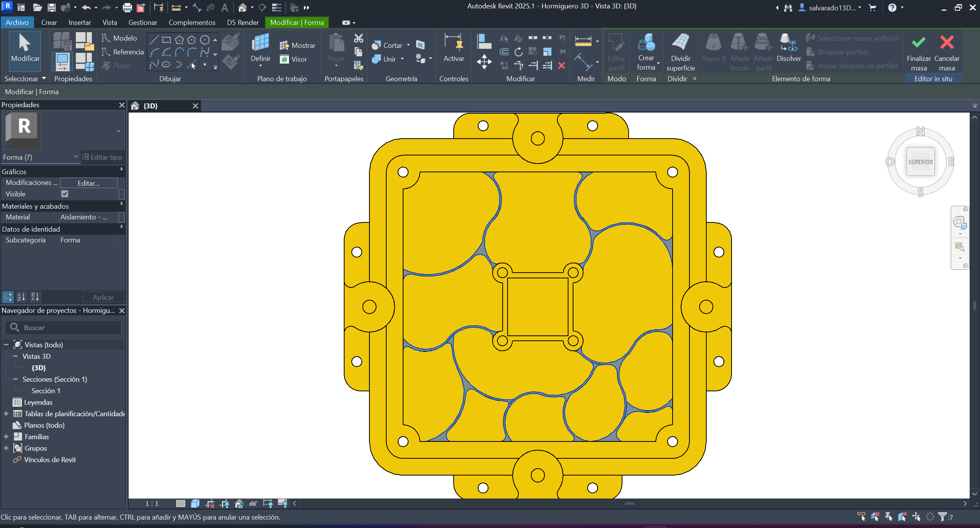
Task: Toggle the Material parameter association box
Action: pos(121,217)
